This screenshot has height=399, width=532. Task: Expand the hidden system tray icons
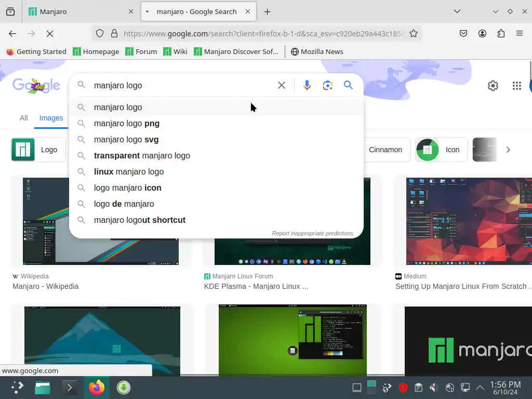click(480, 388)
